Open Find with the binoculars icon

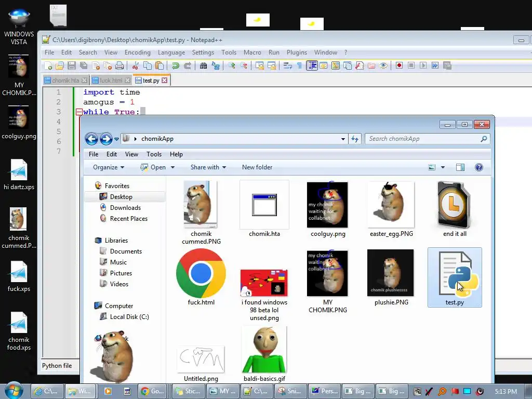point(203,65)
